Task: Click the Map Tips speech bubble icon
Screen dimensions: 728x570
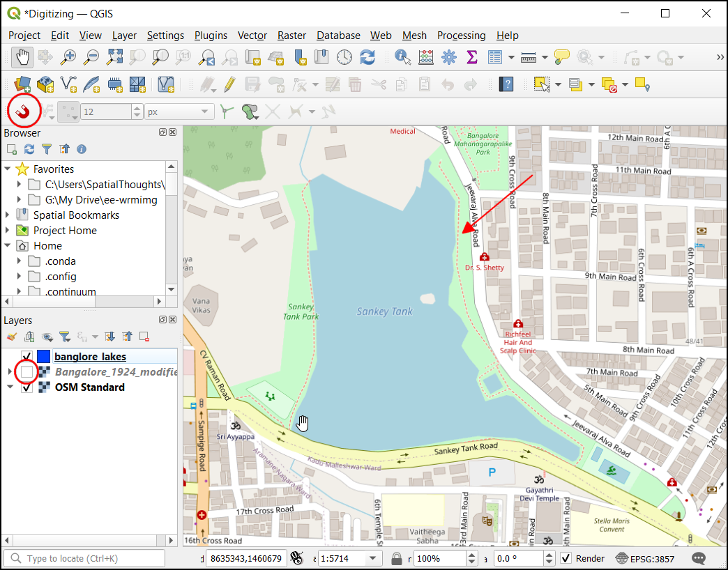Action: tap(562, 57)
